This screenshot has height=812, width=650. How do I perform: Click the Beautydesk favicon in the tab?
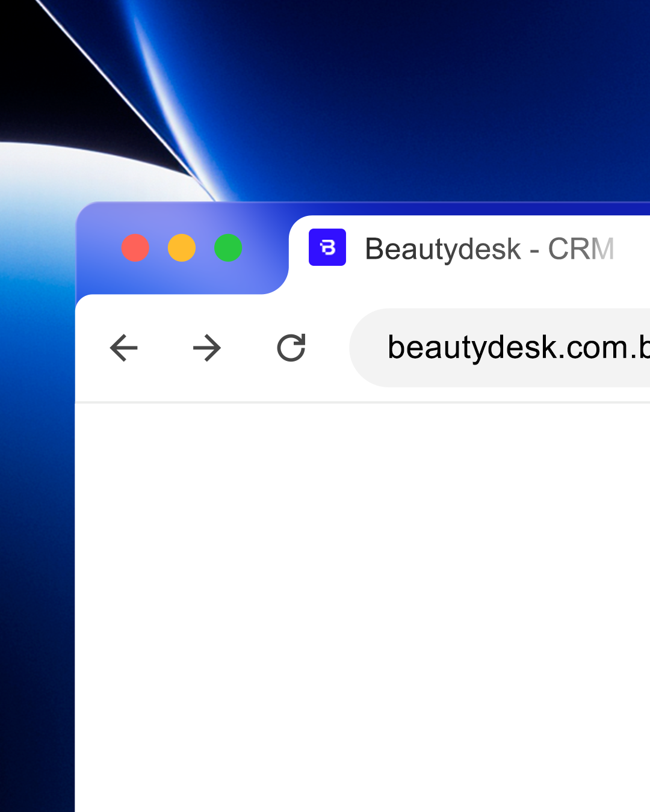click(x=327, y=247)
